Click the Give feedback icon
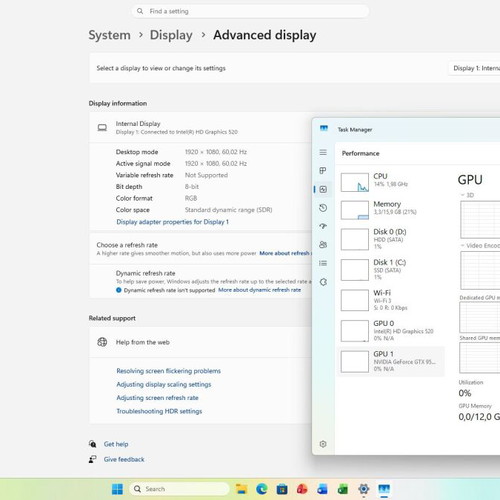Viewport: 500px width, 500px height. pos(92,459)
